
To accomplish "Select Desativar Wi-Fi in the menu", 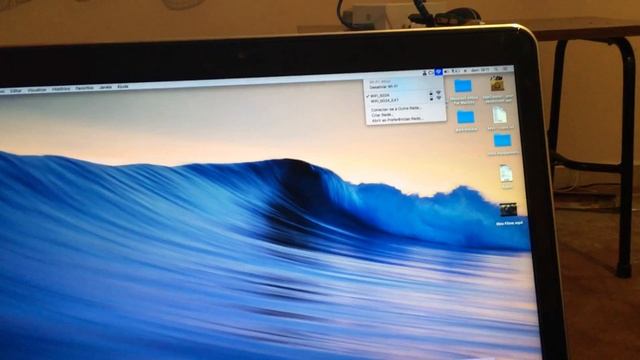I will [x=384, y=87].
